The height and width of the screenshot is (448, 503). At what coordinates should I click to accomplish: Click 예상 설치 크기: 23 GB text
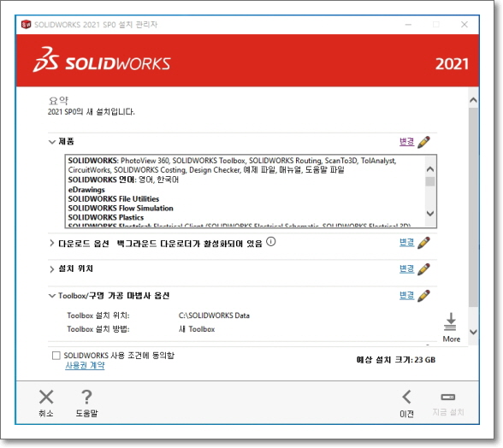(x=396, y=360)
